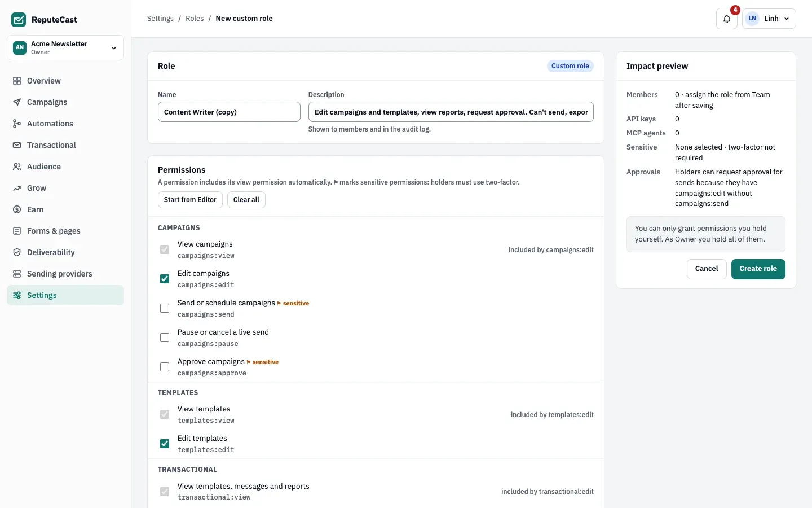
Task: Focus the role Name input field
Action: tap(229, 112)
